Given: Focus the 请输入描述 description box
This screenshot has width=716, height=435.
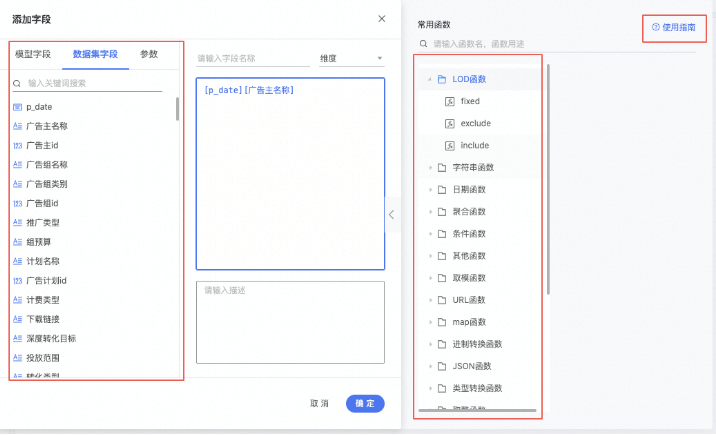Looking at the screenshot, I should (x=290, y=322).
